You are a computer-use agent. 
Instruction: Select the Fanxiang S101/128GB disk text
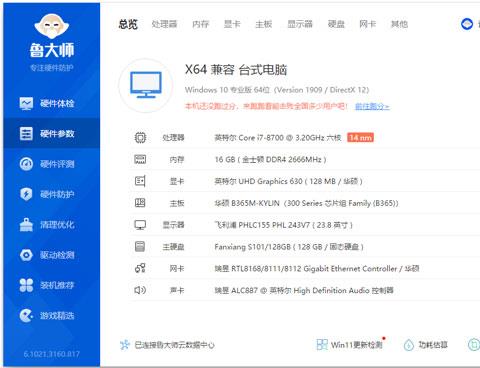click(x=289, y=247)
